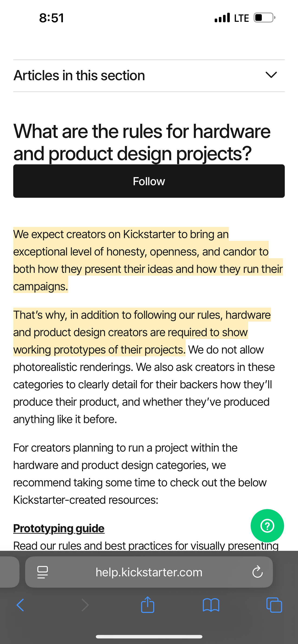Tap the article title about hardware rules
Screen dimensions: 298x644
click(142, 142)
